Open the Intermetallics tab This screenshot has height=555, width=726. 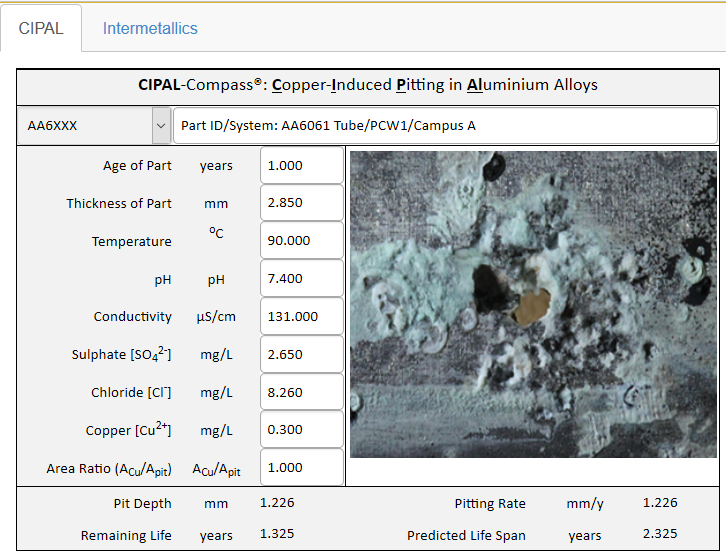(150, 29)
